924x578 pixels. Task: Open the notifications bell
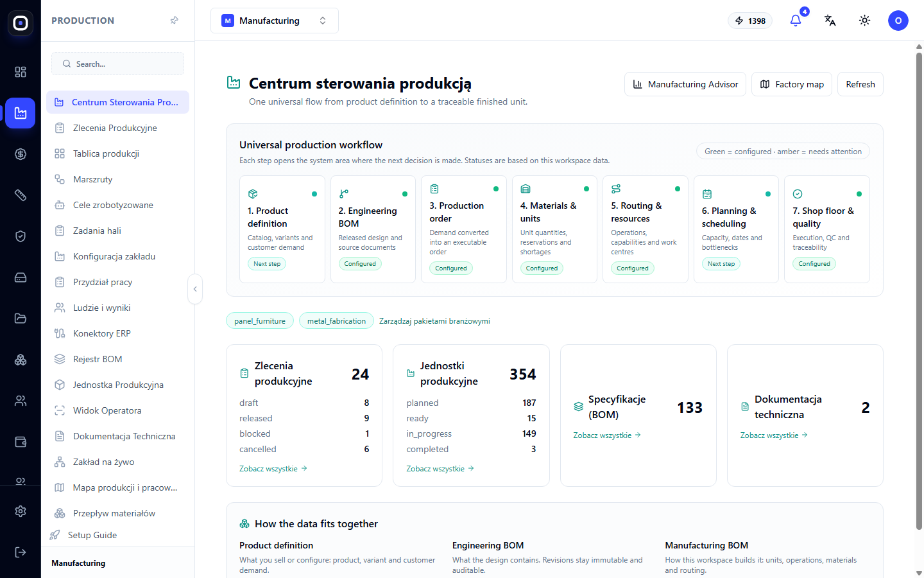tap(796, 21)
